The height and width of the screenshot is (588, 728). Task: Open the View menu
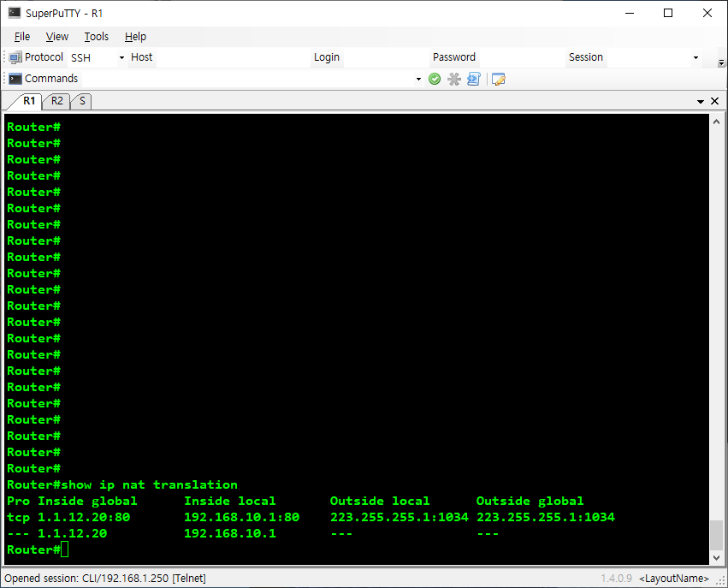(x=57, y=37)
